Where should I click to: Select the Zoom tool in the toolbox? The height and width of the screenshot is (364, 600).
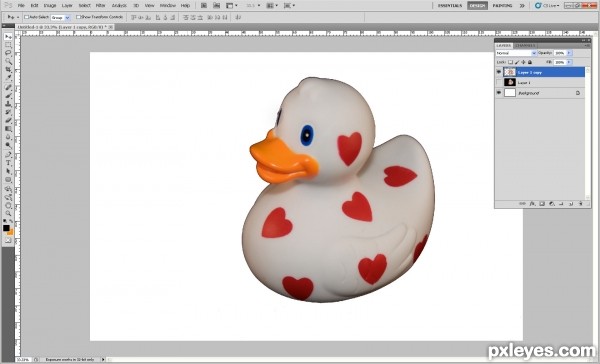click(8, 214)
